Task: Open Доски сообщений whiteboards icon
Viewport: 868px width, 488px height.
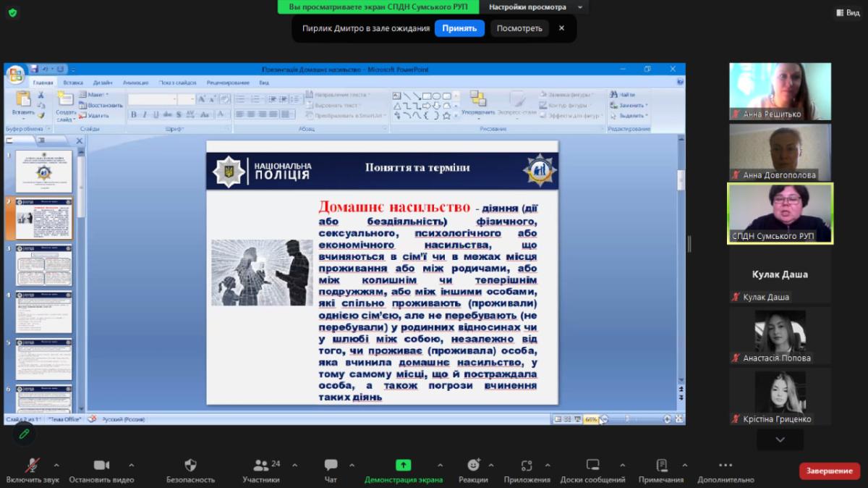Action: click(592, 466)
